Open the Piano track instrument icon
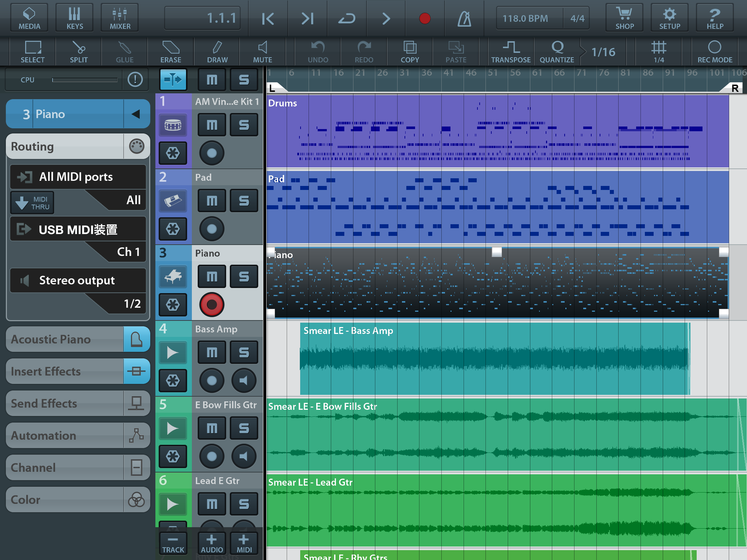 tap(173, 276)
